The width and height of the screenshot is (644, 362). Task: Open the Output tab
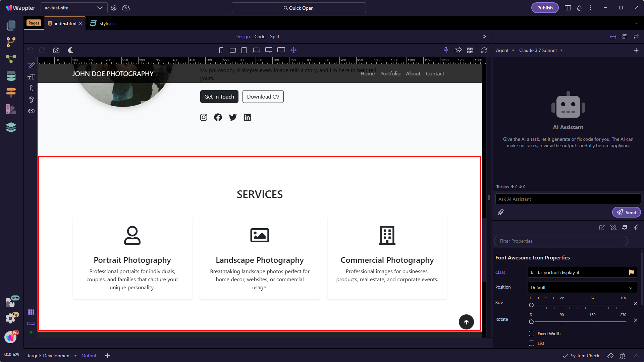coord(89,356)
